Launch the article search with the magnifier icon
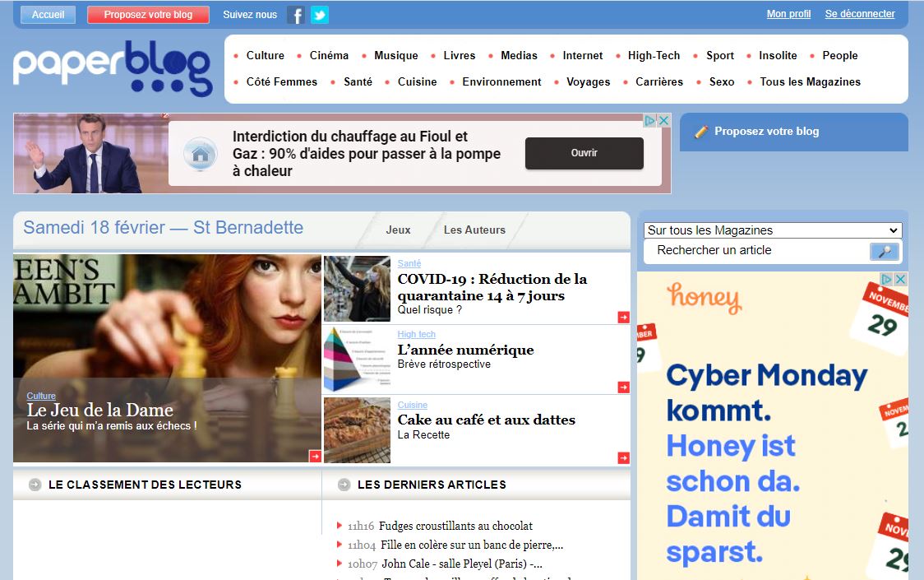 [x=885, y=251]
